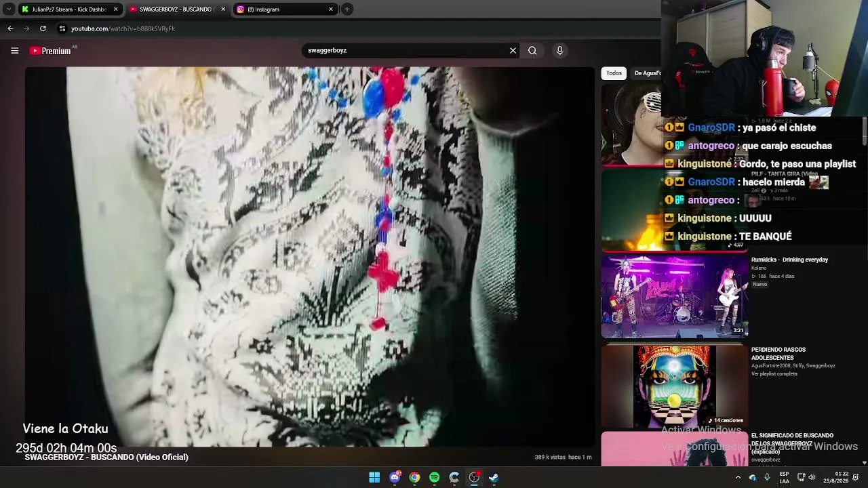Viewport: 868px width, 488px height.
Task: Click the video player showing the rosary
Action: coord(310,257)
